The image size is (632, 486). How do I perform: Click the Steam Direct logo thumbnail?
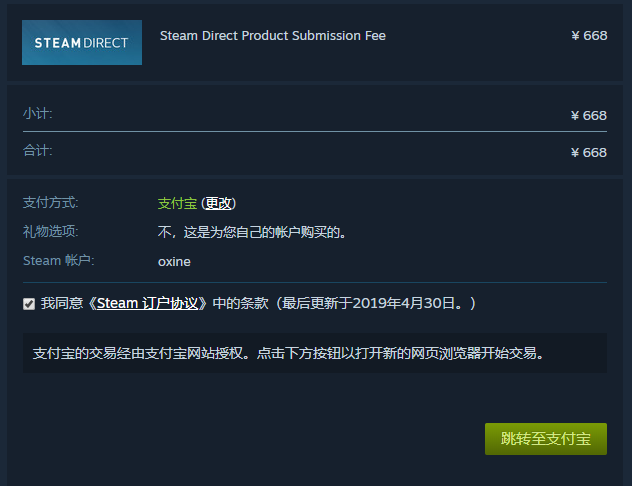pyautogui.click(x=82, y=43)
